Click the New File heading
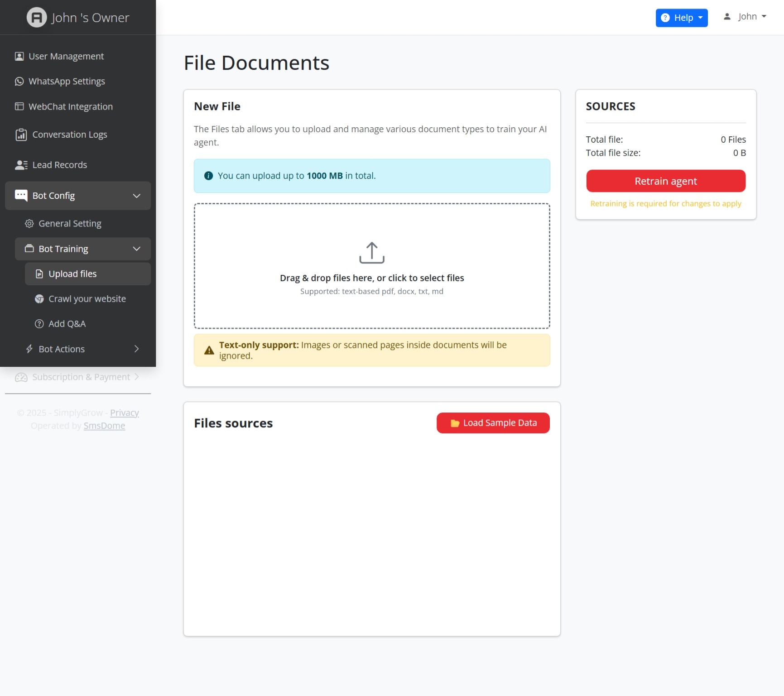This screenshot has height=696, width=784. click(x=217, y=106)
